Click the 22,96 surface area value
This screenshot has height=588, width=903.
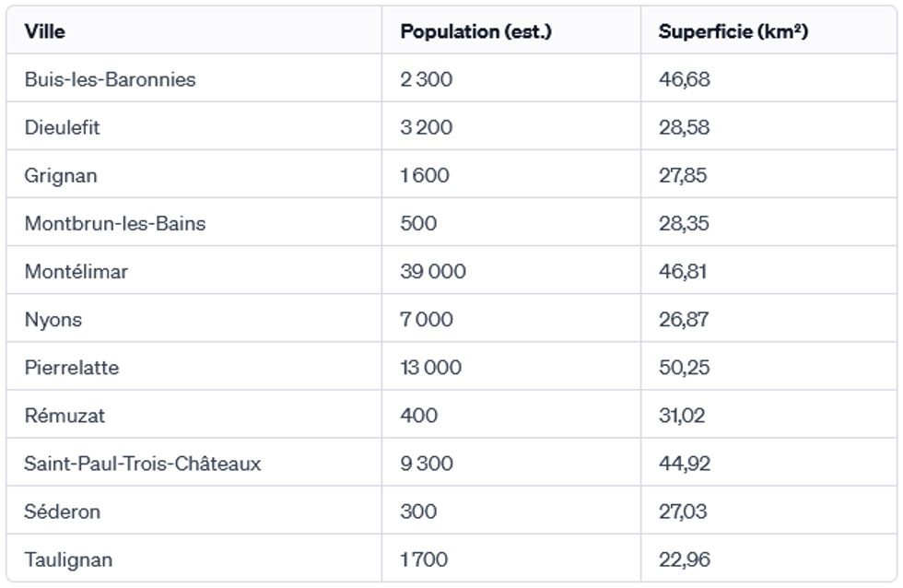click(685, 559)
